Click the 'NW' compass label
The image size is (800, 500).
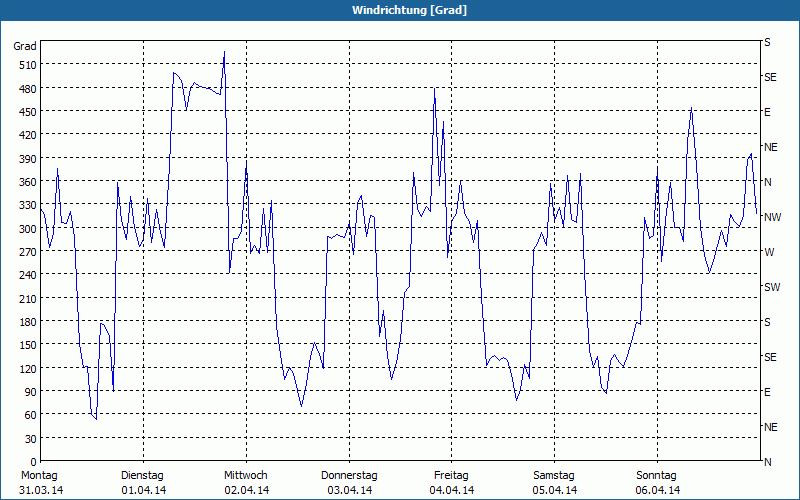[x=772, y=217]
